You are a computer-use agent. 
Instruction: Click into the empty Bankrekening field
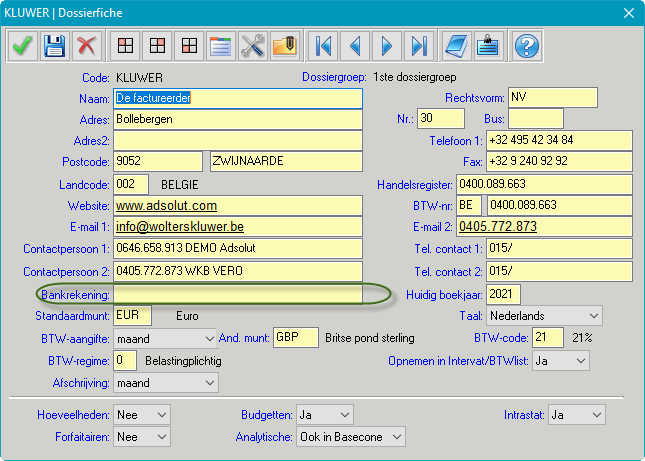coord(236,294)
